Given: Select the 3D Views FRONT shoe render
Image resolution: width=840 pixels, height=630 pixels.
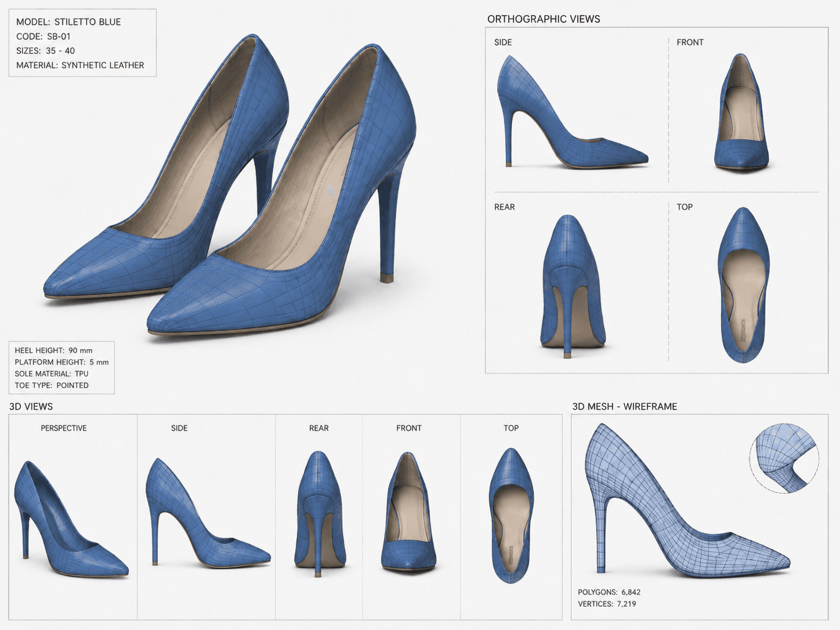Looking at the screenshot, I should click(x=408, y=512).
